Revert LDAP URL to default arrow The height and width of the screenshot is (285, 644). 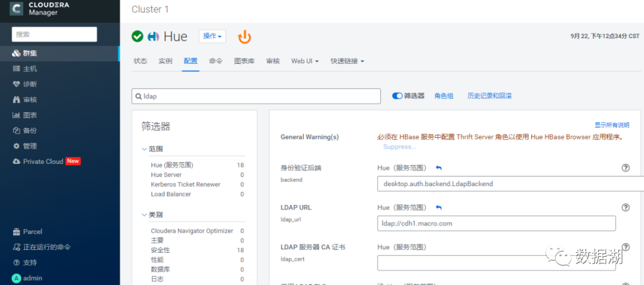pos(438,208)
